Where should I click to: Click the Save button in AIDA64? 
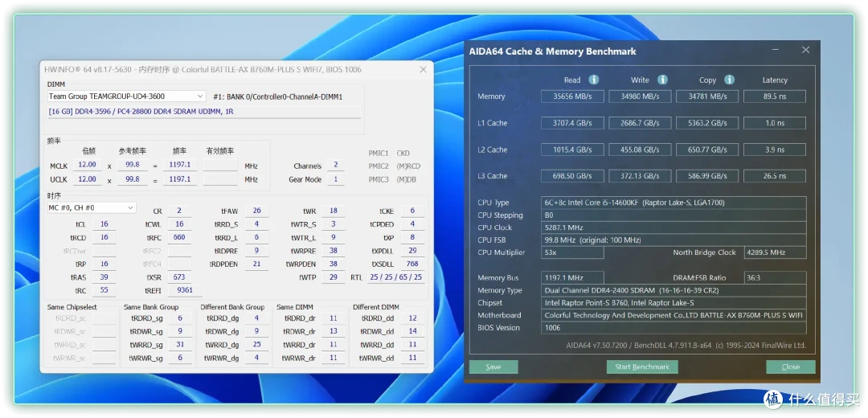click(493, 367)
